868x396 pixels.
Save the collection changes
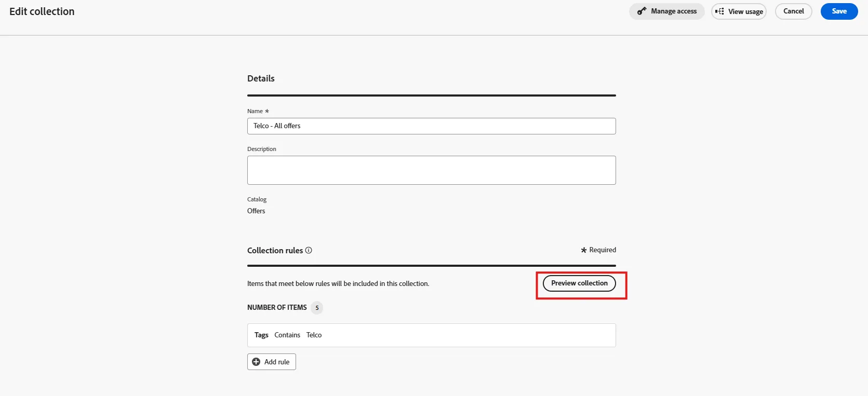839,11
